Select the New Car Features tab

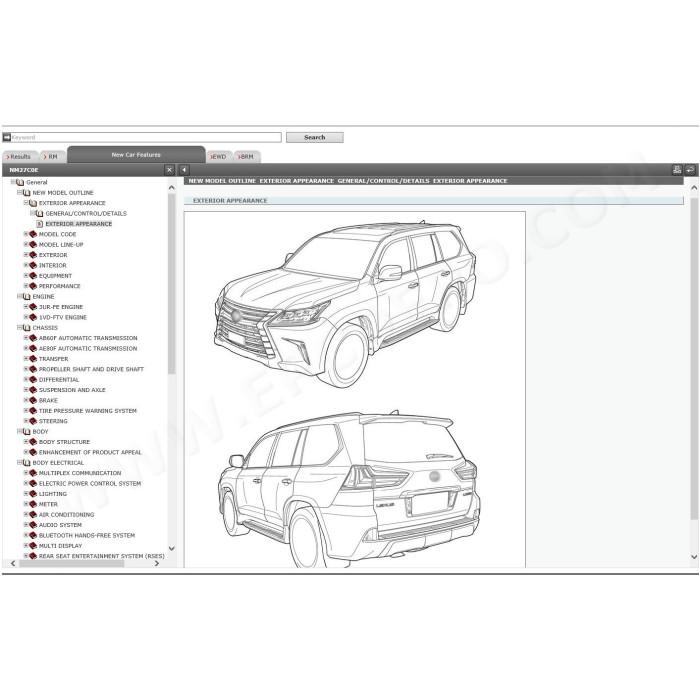click(136, 154)
